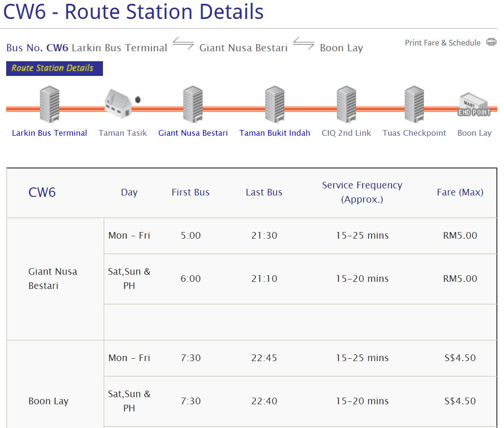Open the Giant Nusa Bestari station link
Image resolution: width=504 pixels, height=428 pixels.
(193, 133)
